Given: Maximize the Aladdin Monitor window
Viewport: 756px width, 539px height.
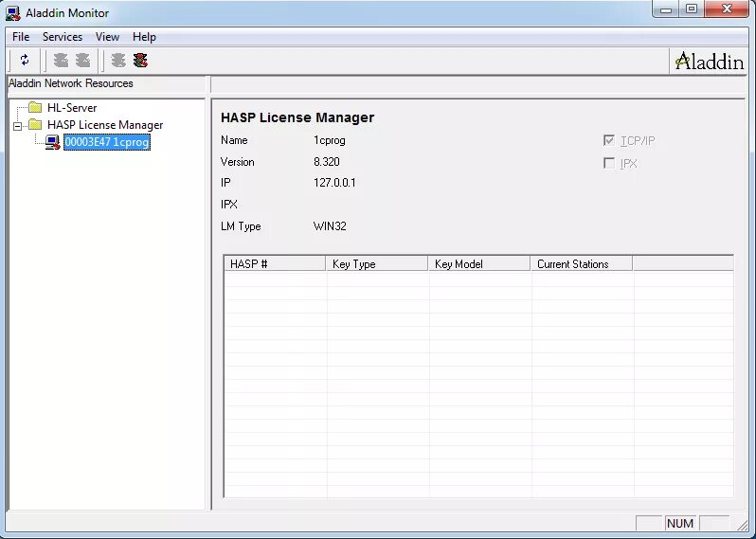Looking at the screenshot, I should pyautogui.click(x=692, y=9).
